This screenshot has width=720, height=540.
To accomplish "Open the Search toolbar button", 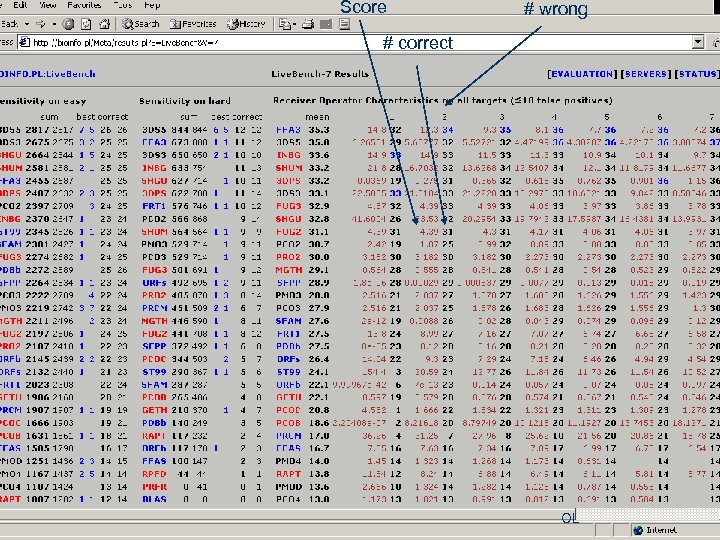I will click(141, 24).
